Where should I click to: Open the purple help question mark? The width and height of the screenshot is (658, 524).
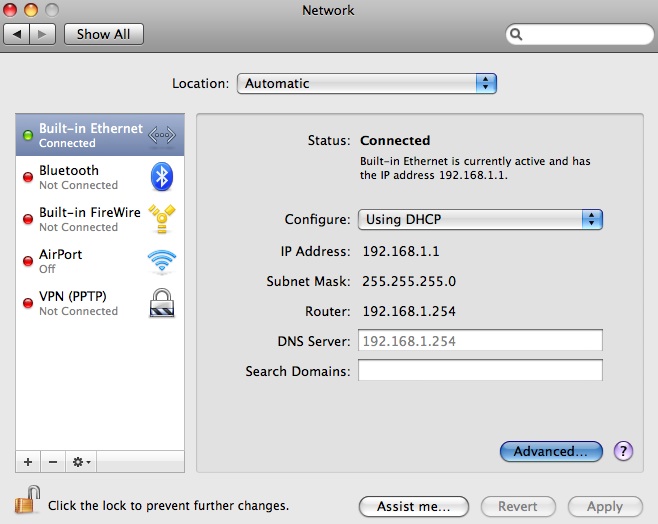(x=624, y=452)
